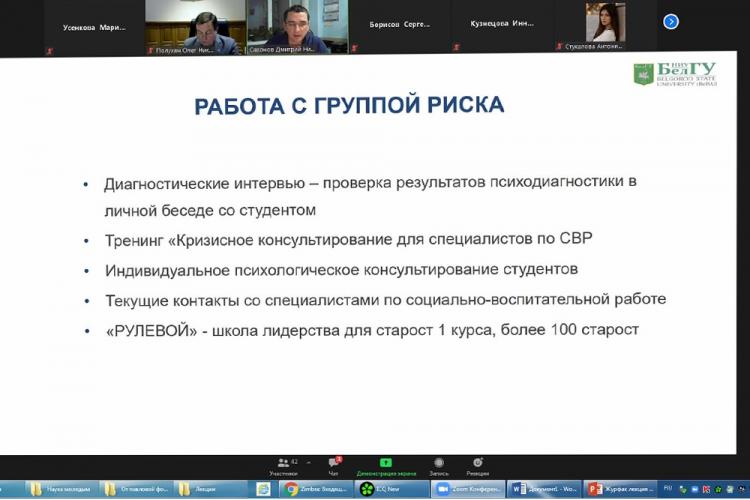Screen dimensions: 750x500
Task: Click the line личной беседе со студентом
Action: pos(210,211)
